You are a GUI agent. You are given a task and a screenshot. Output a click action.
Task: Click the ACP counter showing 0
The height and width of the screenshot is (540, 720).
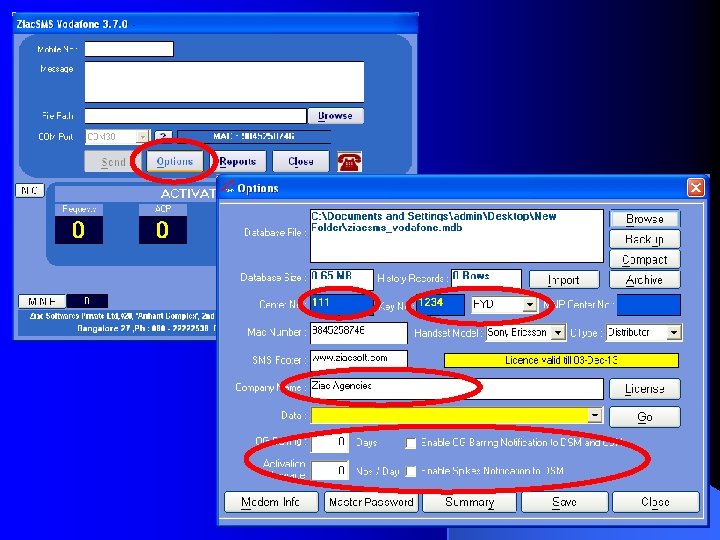(x=163, y=230)
